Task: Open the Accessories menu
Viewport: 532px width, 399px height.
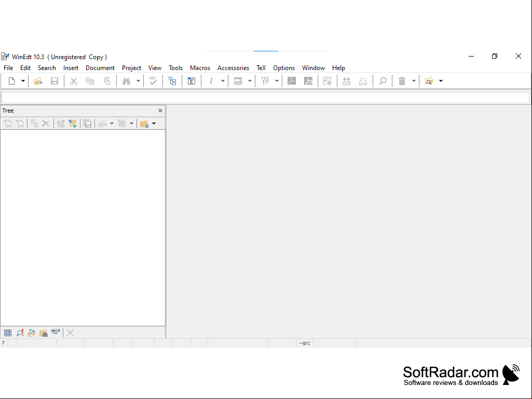Action: tap(234, 68)
